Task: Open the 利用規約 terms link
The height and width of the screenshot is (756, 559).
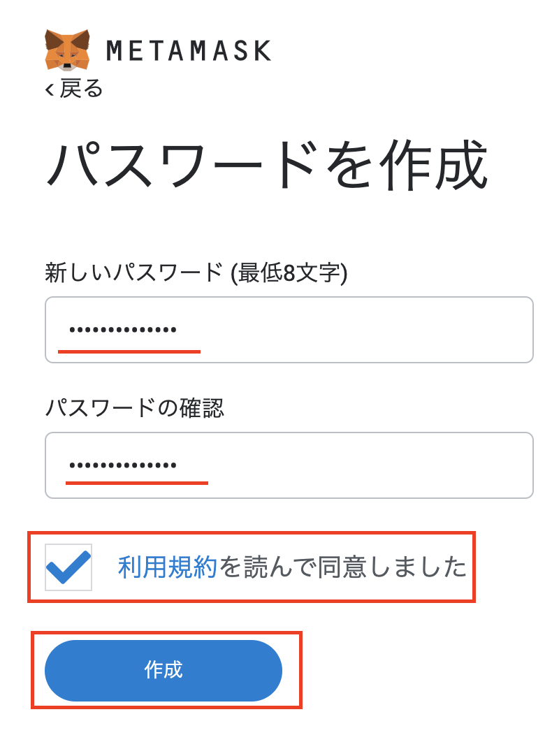Action: coord(168,567)
